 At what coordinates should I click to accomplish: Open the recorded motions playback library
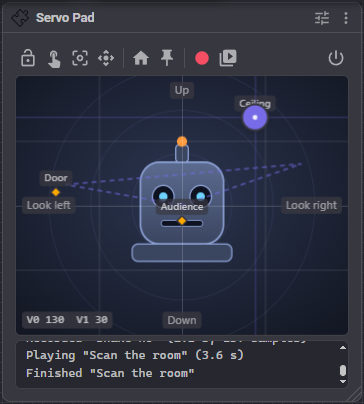click(x=228, y=58)
